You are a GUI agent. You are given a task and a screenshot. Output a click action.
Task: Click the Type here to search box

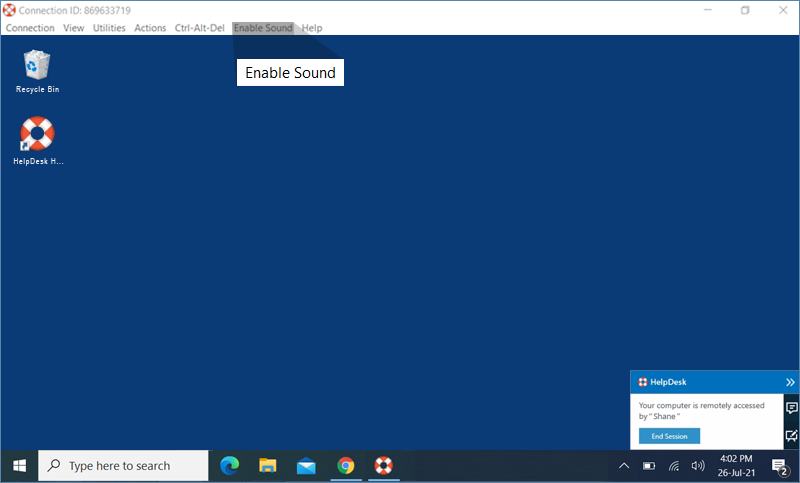[124, 465]
